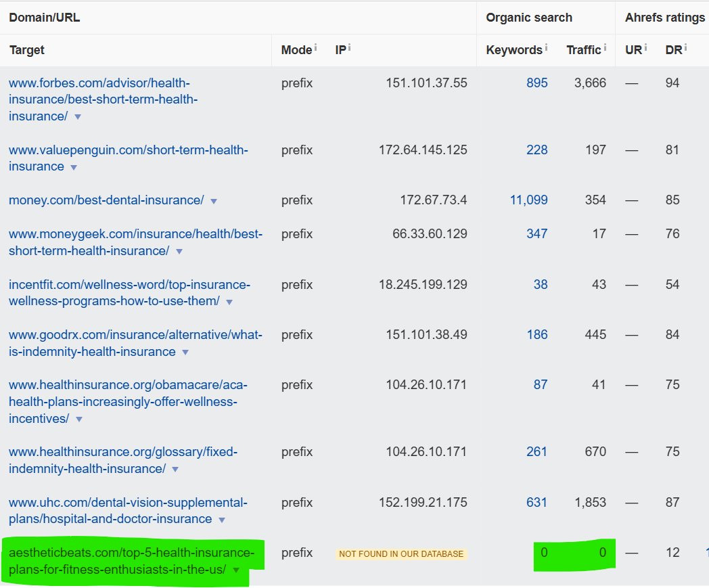Open healthinsurance.org obamacare wellness incentives link
Viewport: 709px width, 588px height.
[x=128, y=402]
